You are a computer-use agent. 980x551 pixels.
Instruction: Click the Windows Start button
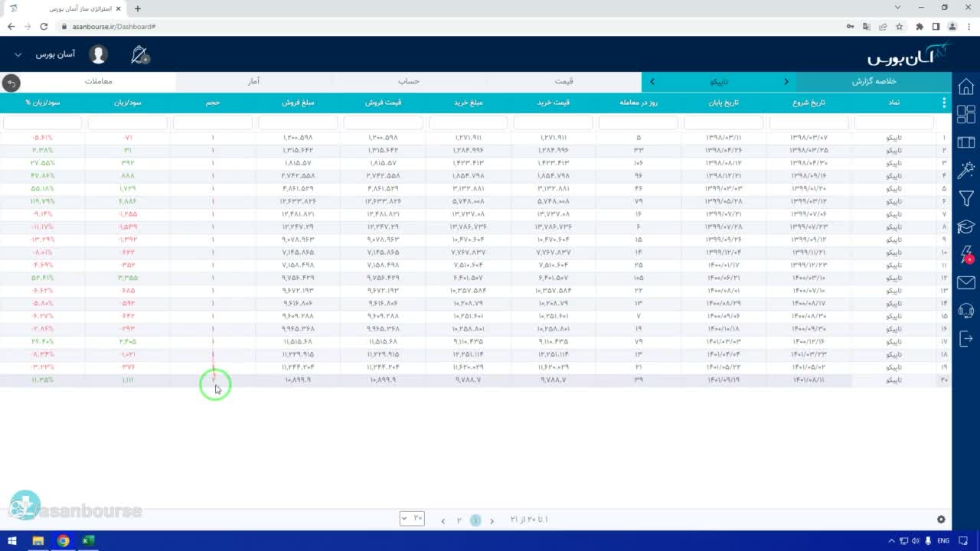click(12, 541)
